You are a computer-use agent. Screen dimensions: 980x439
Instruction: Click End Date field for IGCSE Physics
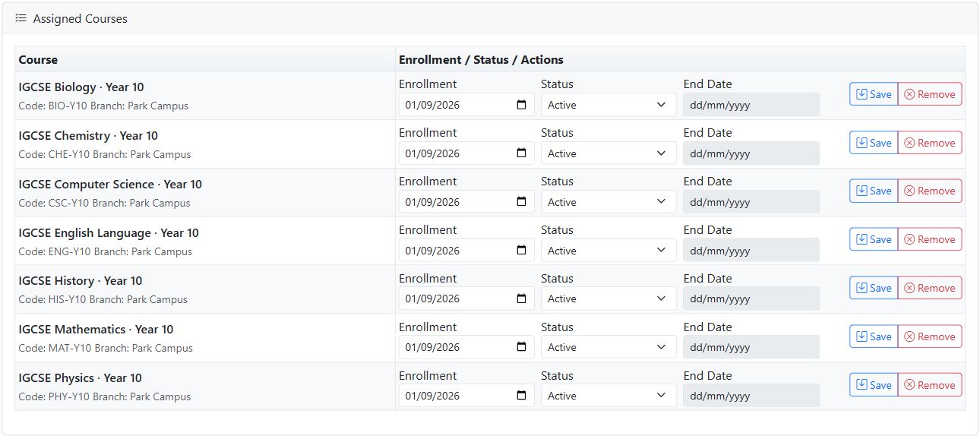click(x=751, y=396)
